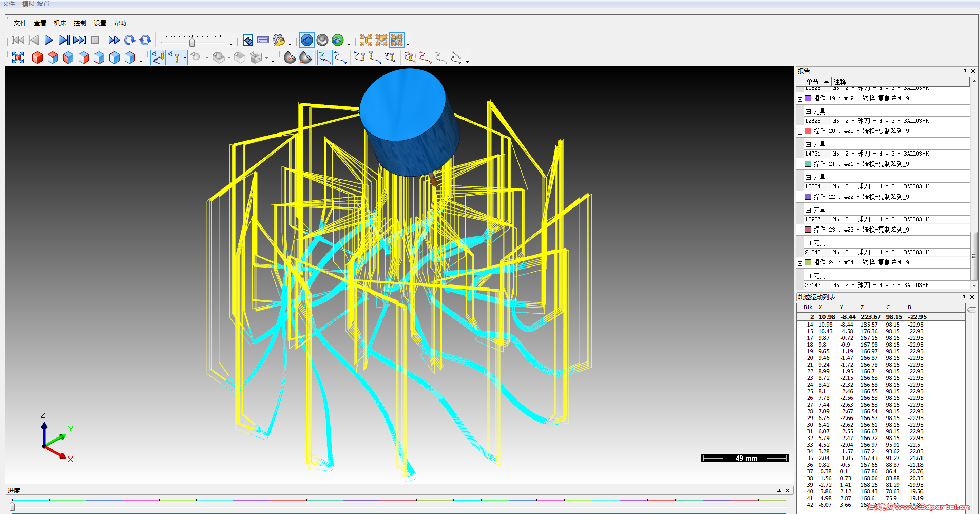
Task: Open the dropdown arrow beside speed slider
Action: [x=230, y=44]
